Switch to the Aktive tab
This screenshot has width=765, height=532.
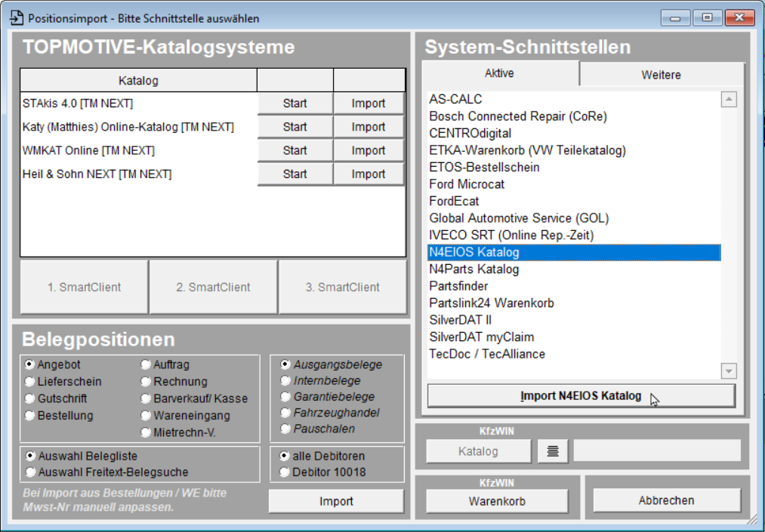pos(500,73)
